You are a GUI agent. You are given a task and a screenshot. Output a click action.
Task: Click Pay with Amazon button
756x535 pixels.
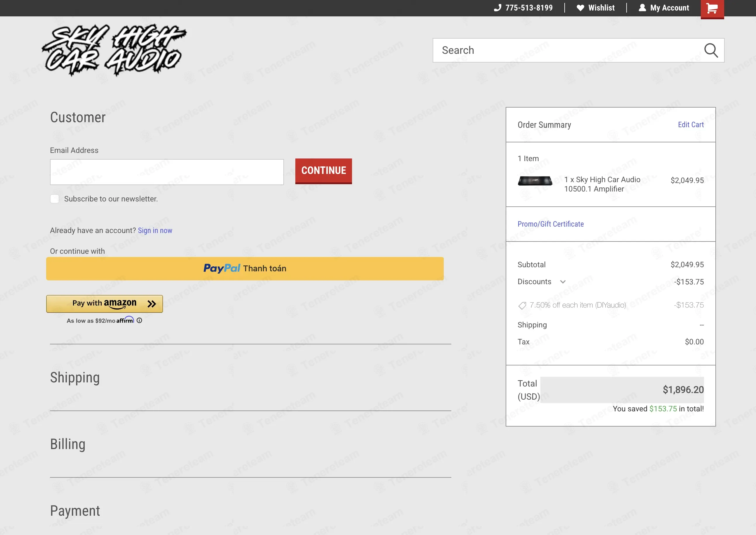(104, 304)
